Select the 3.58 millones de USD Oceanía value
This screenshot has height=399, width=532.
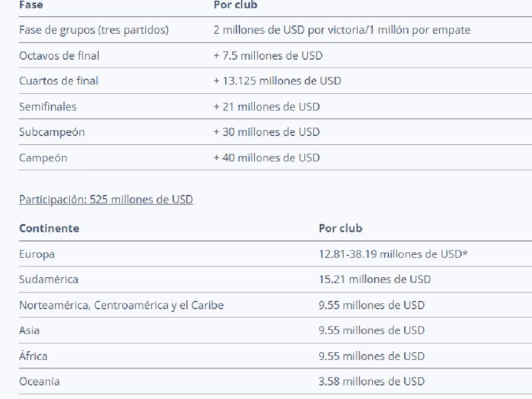tap(372, 381)
